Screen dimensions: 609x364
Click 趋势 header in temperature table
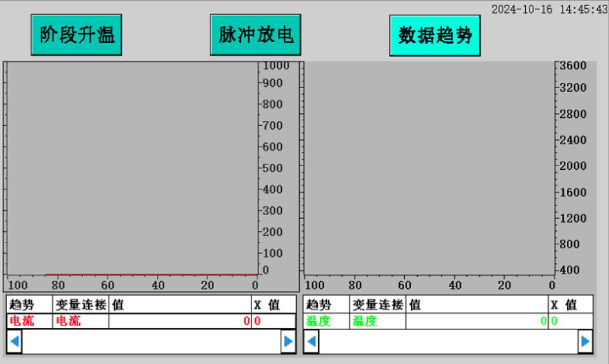tap(327, 304)
